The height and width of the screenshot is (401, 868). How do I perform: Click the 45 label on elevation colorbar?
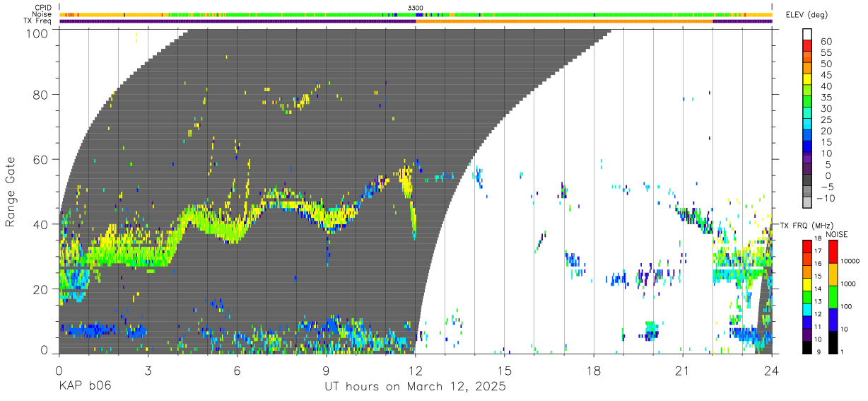tap(825, 76)
